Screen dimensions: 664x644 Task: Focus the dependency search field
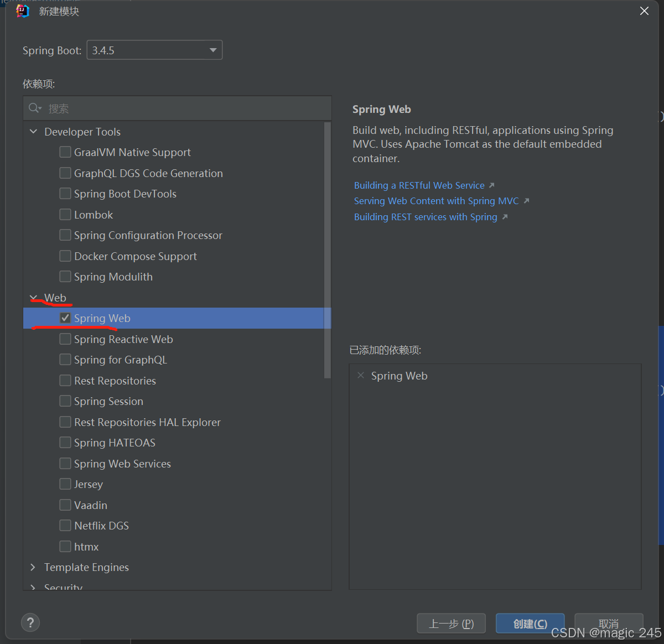[x=177, y=108]
